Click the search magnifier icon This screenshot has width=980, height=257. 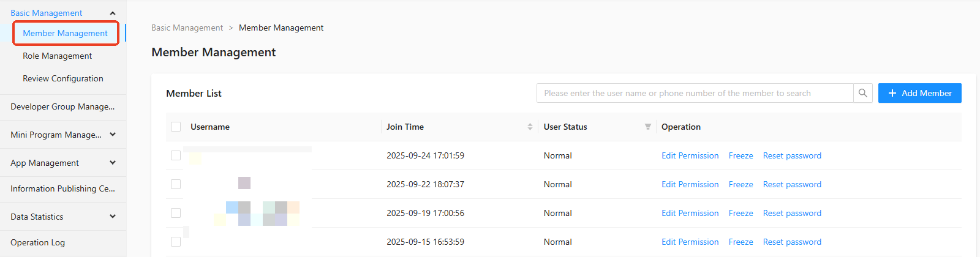[862, 93]
